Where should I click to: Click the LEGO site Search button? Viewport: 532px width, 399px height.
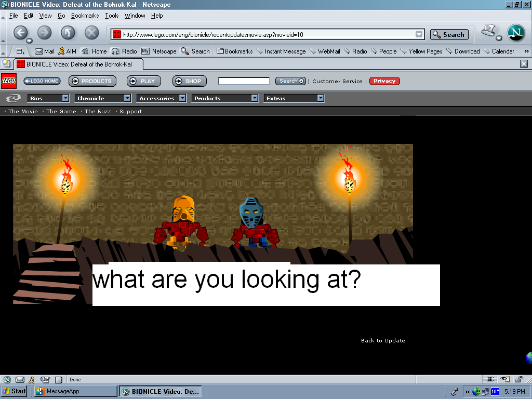[x=291, y=81]
